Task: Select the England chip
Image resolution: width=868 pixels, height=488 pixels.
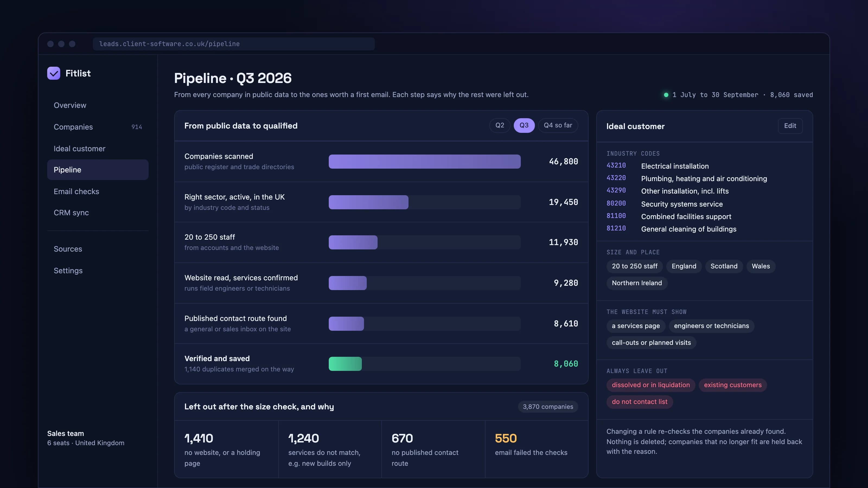Action: tap(684, 266)
